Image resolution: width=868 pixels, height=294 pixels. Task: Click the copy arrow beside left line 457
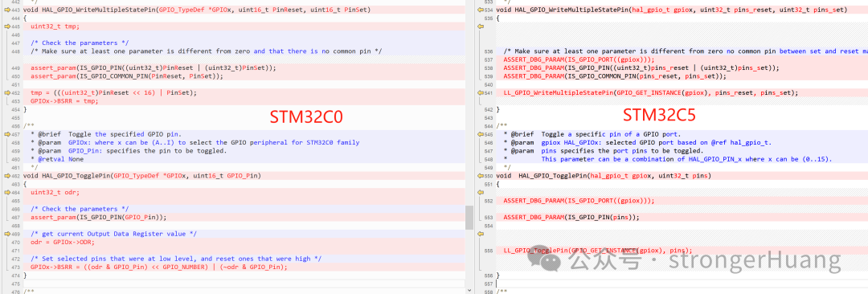point(6,134)
